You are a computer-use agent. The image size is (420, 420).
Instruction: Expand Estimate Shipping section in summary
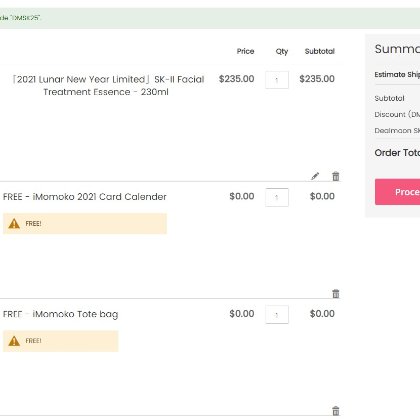click(x=397, y=74)
